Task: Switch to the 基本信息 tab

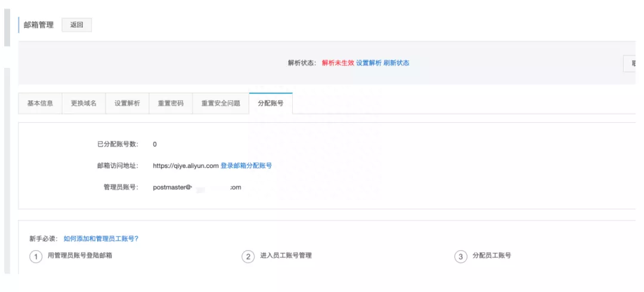Action: (x=40, y=103)
